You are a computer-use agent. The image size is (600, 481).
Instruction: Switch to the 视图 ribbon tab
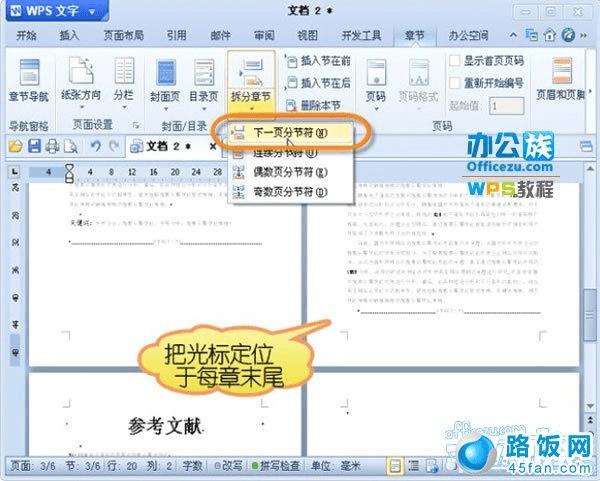click(x=308, y=36)
